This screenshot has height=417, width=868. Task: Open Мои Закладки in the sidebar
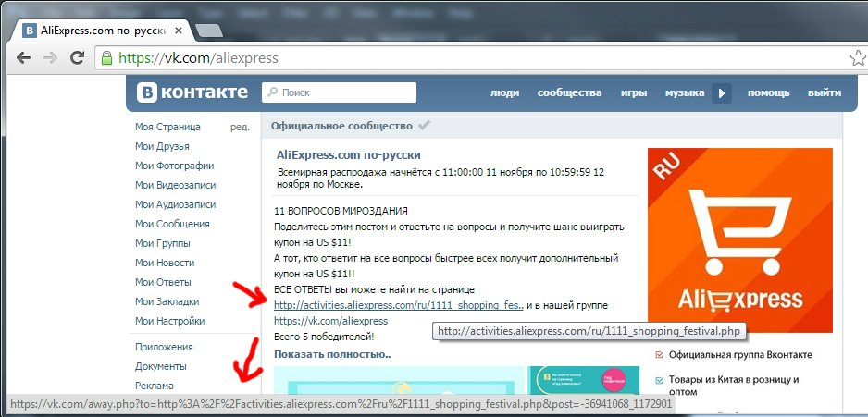pyautogui.click(x=167, y=301)
